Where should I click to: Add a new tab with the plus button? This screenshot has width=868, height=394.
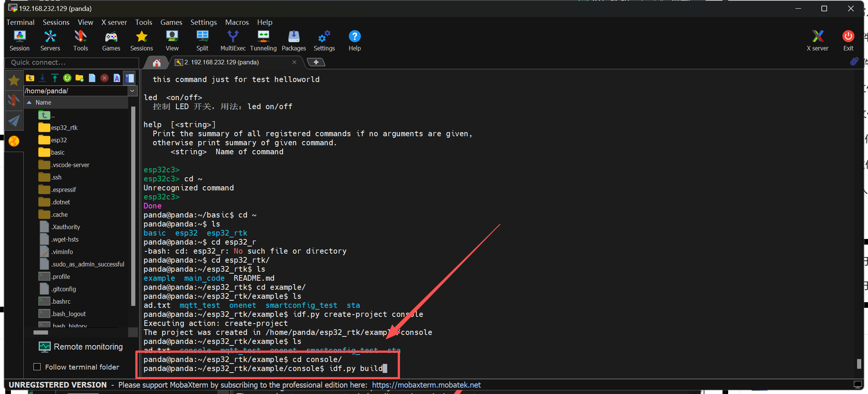pyautogui.click(x=316, y=62)
